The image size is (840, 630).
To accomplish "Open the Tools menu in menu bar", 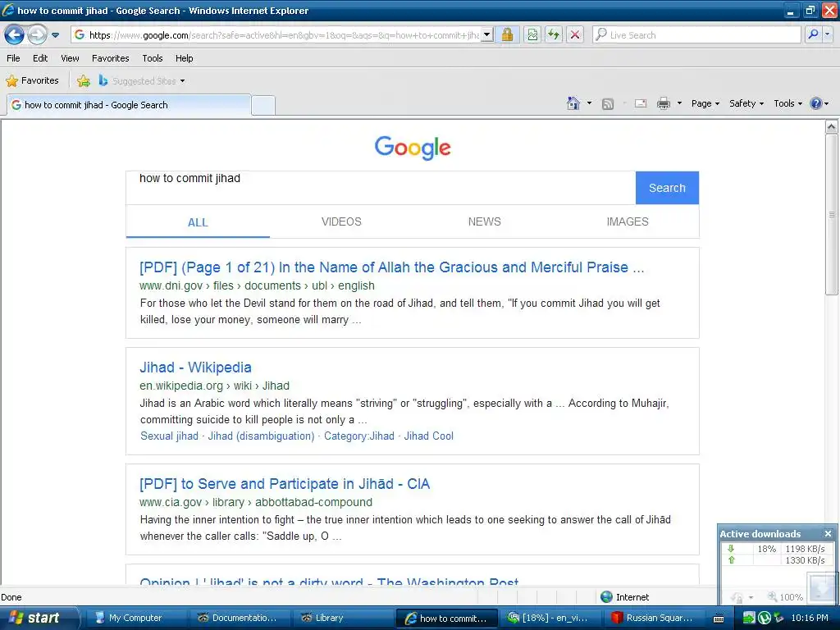I will (x=152, y=58).
